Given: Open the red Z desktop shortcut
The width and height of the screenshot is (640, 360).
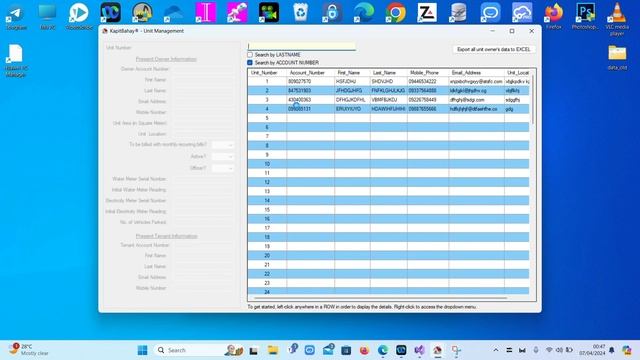Looking at the screenshot, I should pyautogui.click(x=427, y=13).
